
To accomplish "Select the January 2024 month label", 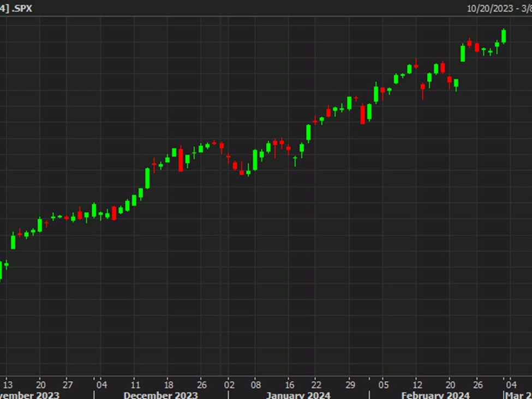I will (x=298, y=395).
